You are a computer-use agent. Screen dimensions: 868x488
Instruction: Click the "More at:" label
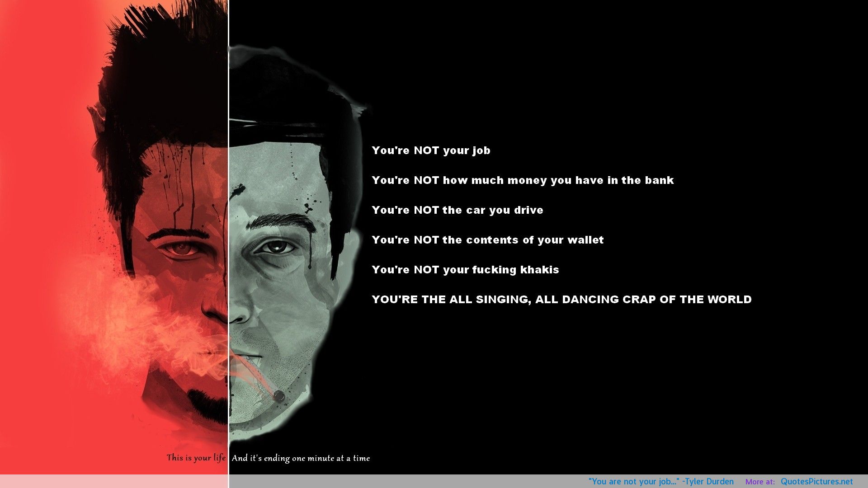tap(760, 482)
